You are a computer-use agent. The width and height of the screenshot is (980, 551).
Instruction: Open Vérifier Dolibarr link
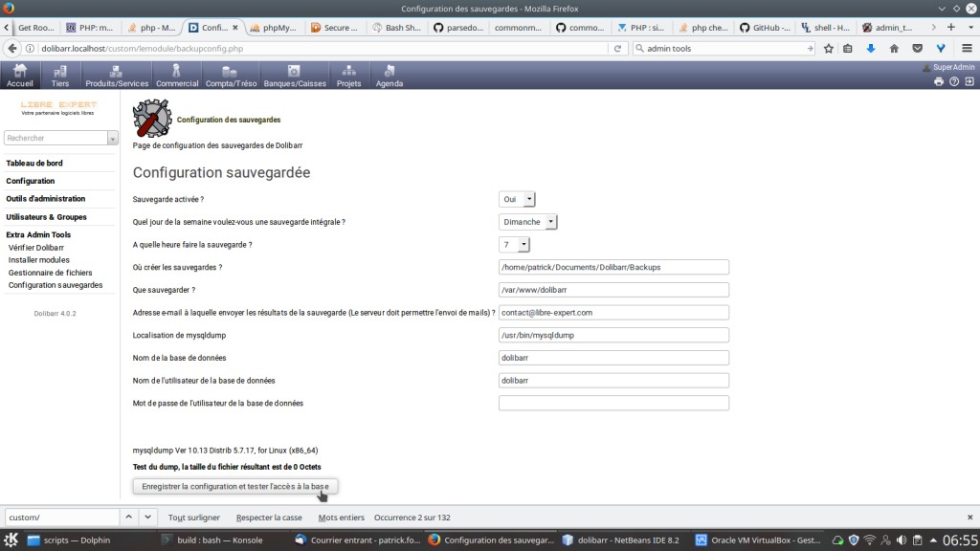pos(36,248)
